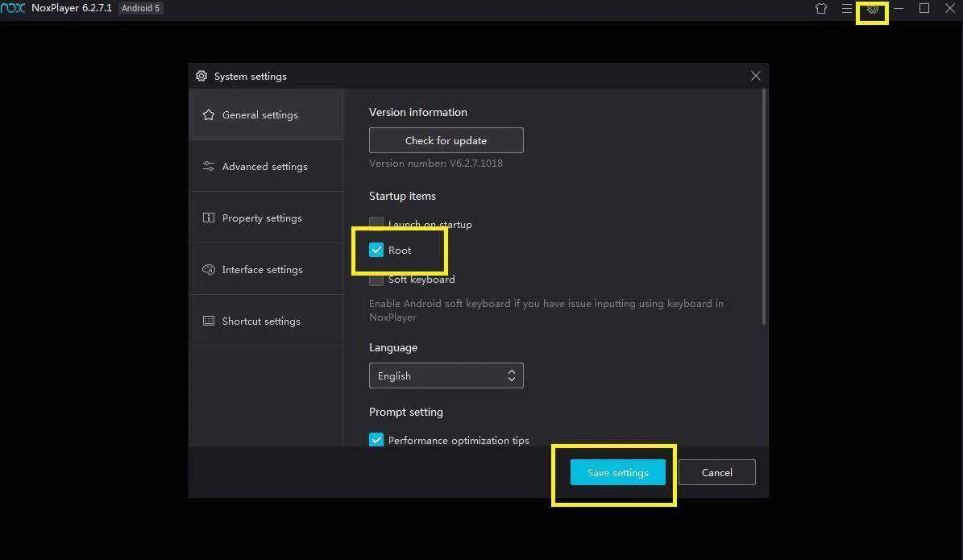
Task: Click the Android 5 badge in title bar
Action: (x=141, y=8)
